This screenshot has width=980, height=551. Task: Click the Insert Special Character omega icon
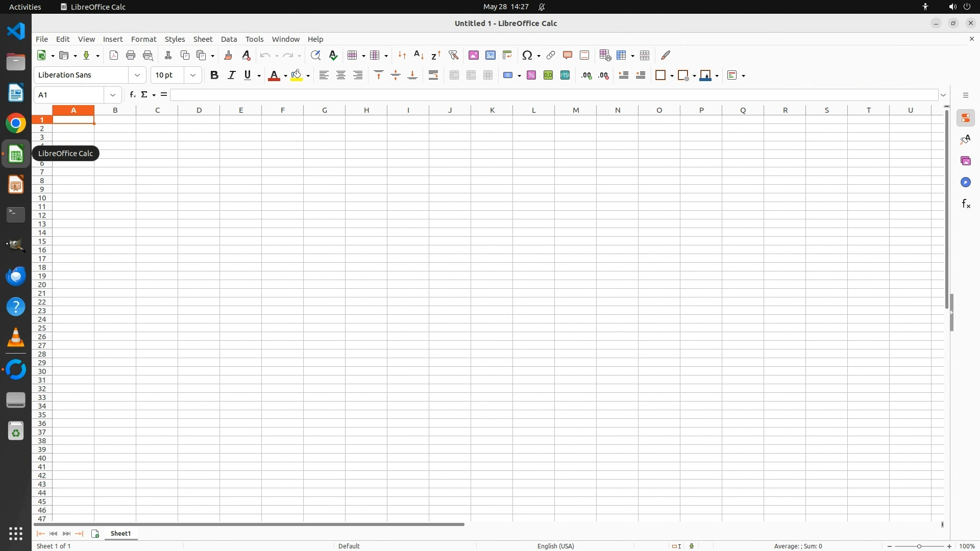click(x=528, y=55)
